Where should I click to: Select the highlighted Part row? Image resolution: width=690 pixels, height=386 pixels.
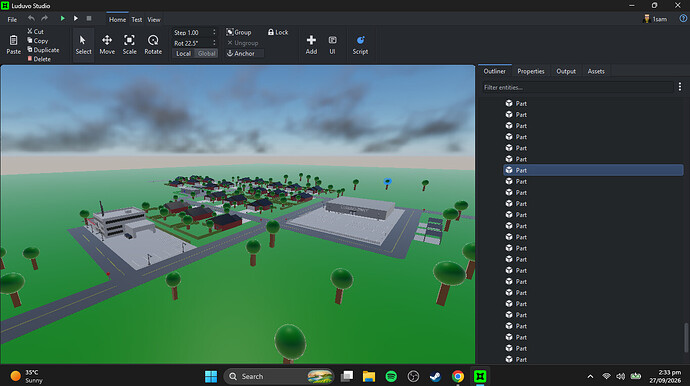[593, 170]
